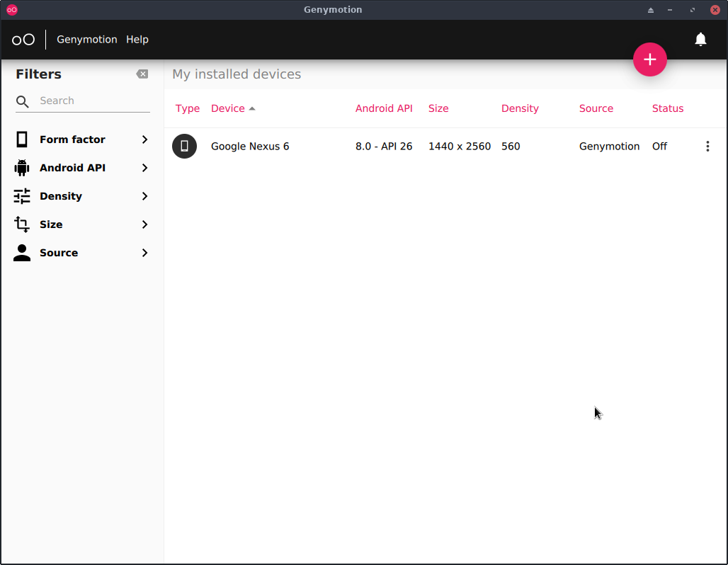Open the Help menu
This screenshot has height=565, width=728.
pyautogui.click(x=137, y=40)
